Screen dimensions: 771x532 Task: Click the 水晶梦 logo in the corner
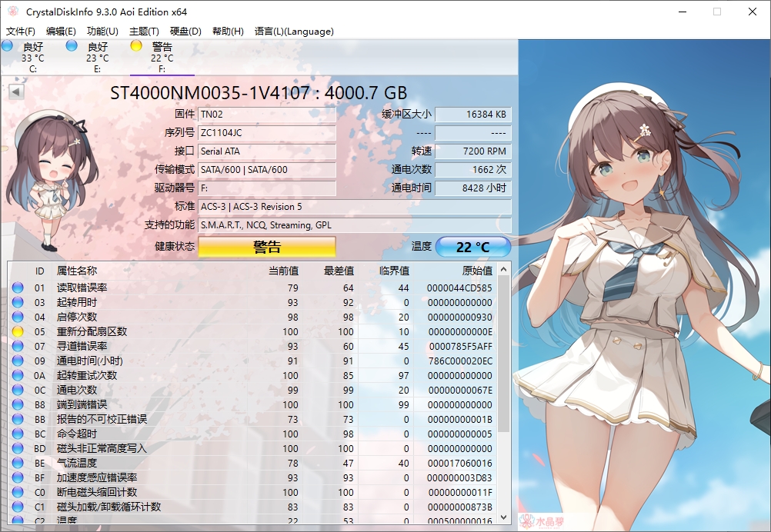542,520
